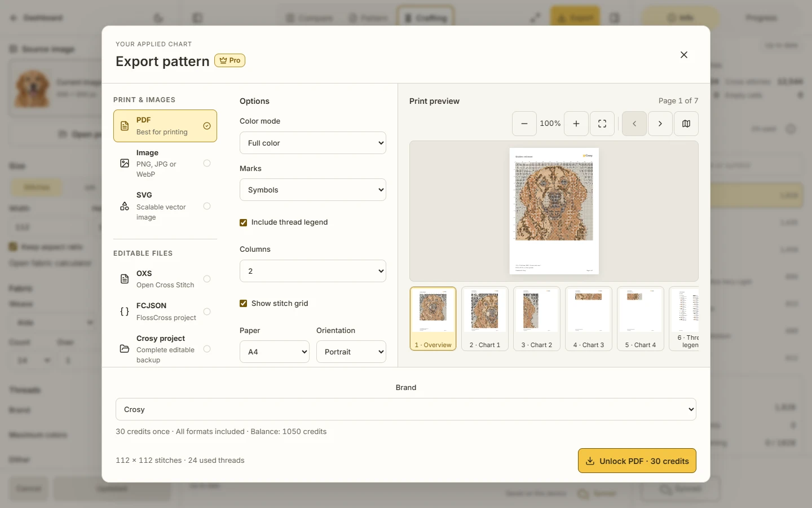Uncheck Include thread legend
Viewport: 812px width, 508px height.
244,222
